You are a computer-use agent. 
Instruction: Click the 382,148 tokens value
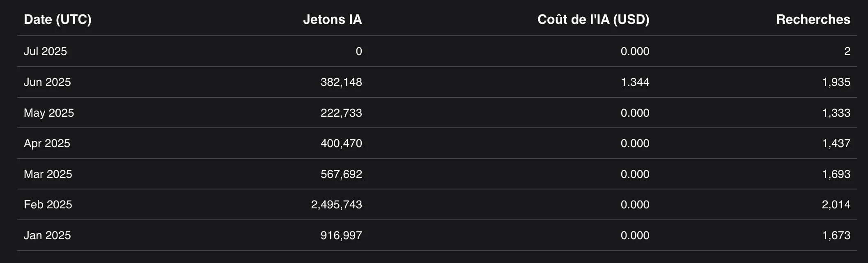[341, 82]
